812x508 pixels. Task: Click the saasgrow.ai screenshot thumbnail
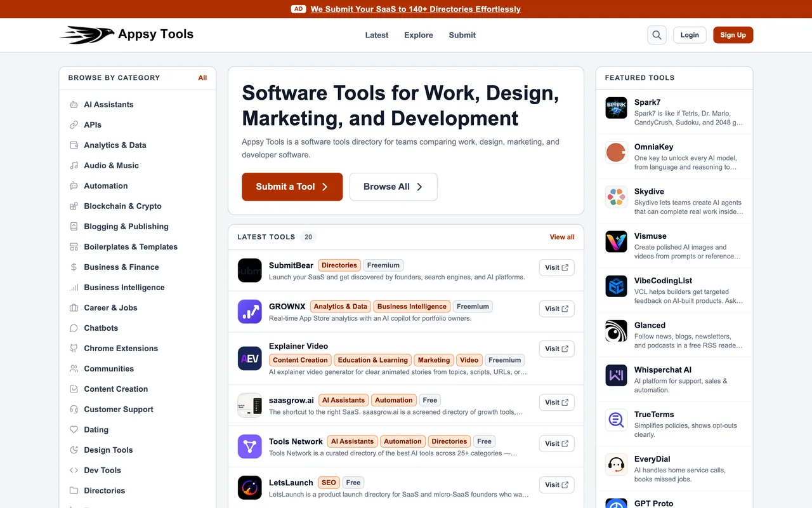[249, 405]
